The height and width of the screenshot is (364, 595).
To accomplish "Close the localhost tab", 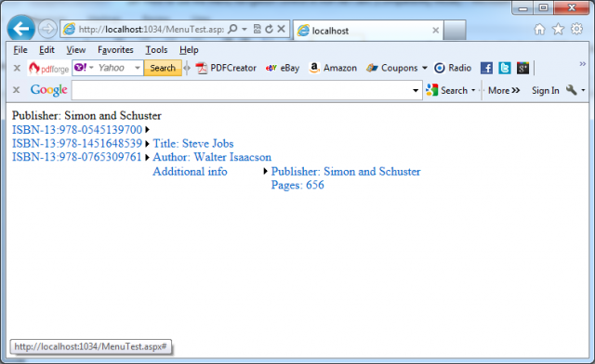I will click(436, 31).
